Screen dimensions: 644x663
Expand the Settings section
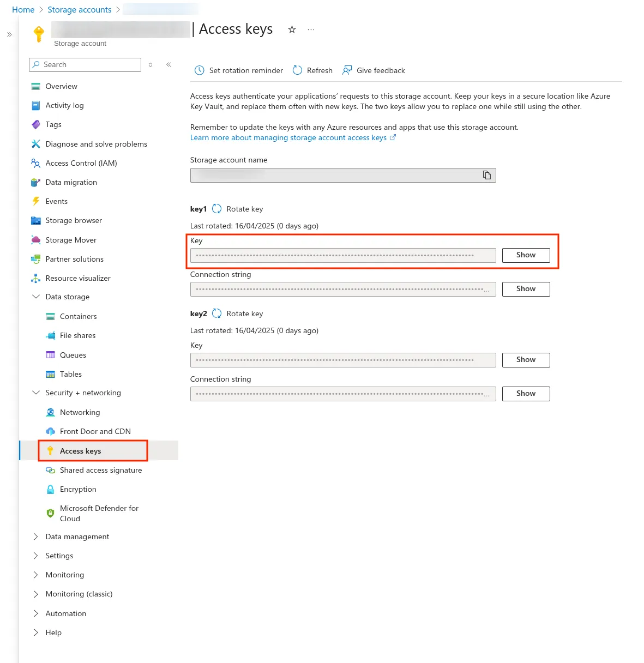point(36,556)
